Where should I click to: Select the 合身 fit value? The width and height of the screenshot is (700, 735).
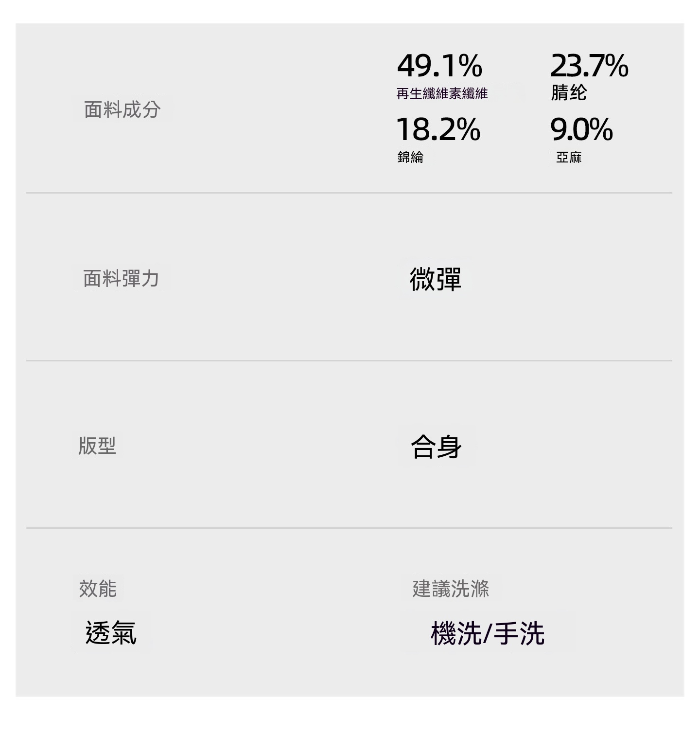click(436, 447)
